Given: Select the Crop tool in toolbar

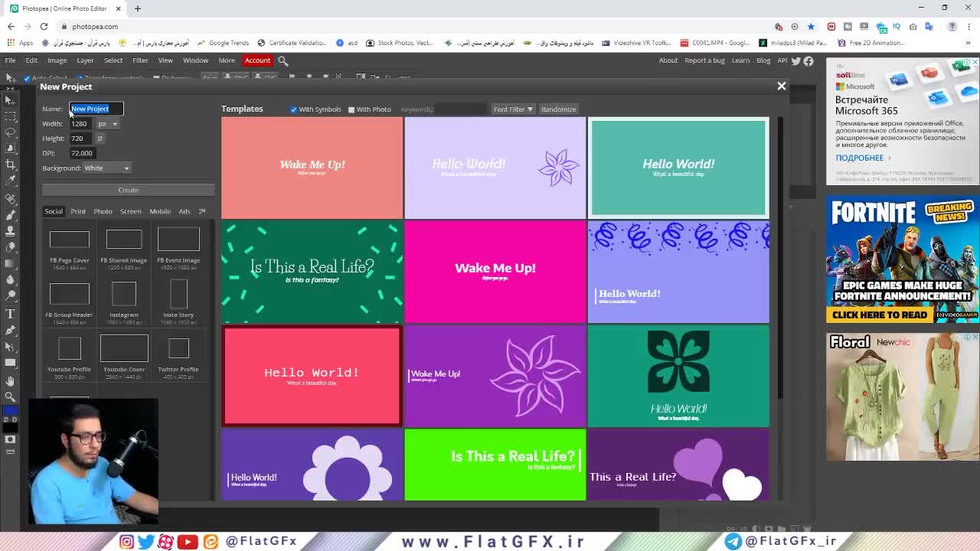Looking at the screenshot, I should (10, 164).
